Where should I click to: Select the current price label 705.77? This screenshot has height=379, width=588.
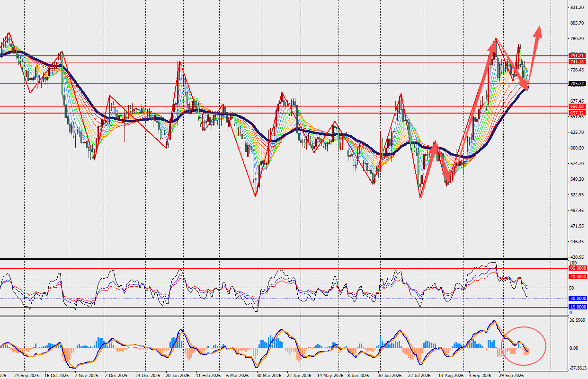click(576, 84)
